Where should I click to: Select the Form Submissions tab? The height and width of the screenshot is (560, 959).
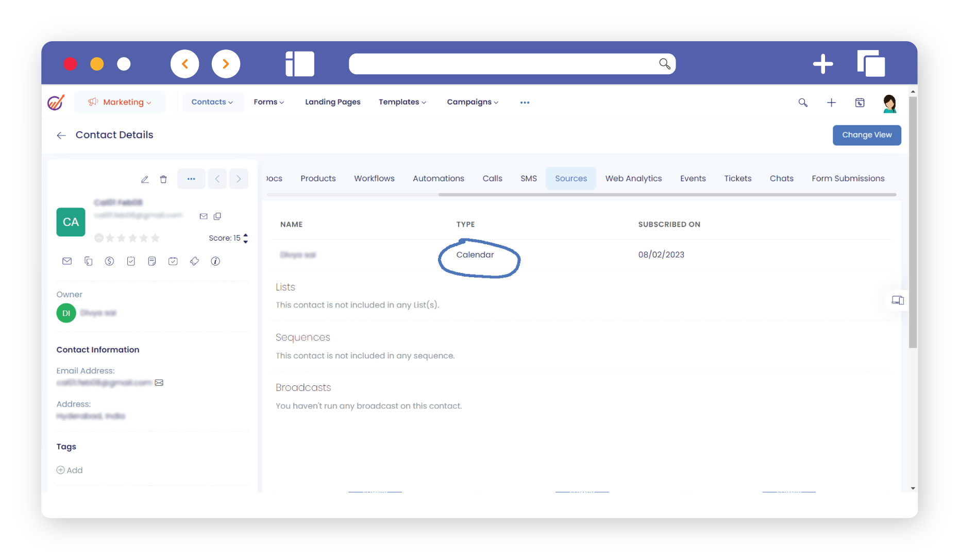pyautogui.click(x=848, y=178)
